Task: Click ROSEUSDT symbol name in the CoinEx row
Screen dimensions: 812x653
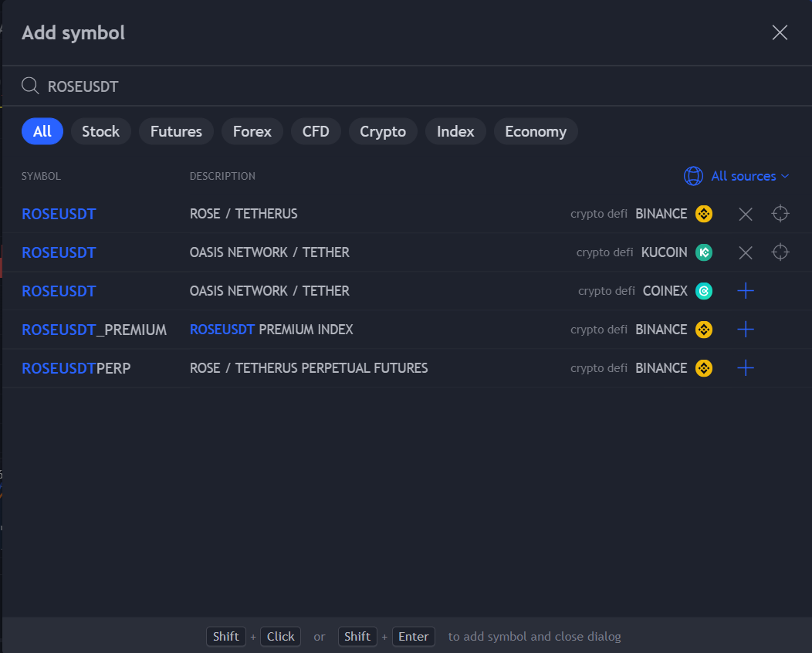Action: (x=59, y=291)
